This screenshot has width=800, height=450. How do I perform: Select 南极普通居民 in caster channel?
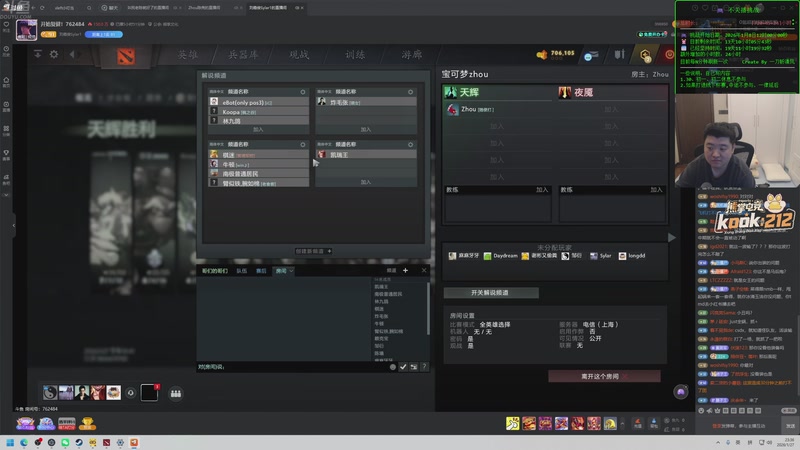click(259, 173)
